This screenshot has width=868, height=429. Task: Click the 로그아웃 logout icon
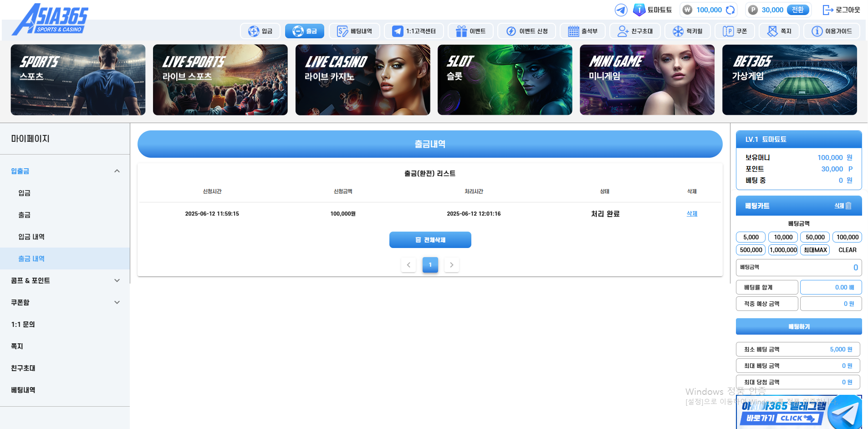[x=827, y=10]
